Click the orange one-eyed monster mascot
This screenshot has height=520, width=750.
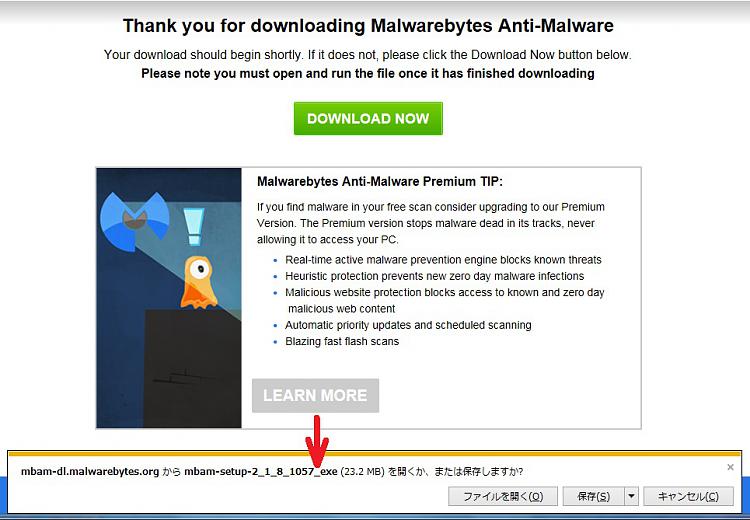pos(199,283)
